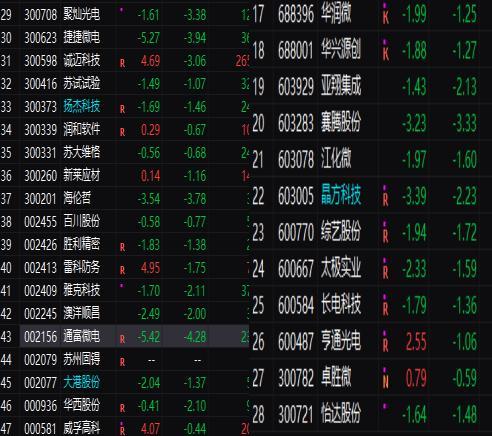Click the R marker beside 太极实业

pos(386,273)
